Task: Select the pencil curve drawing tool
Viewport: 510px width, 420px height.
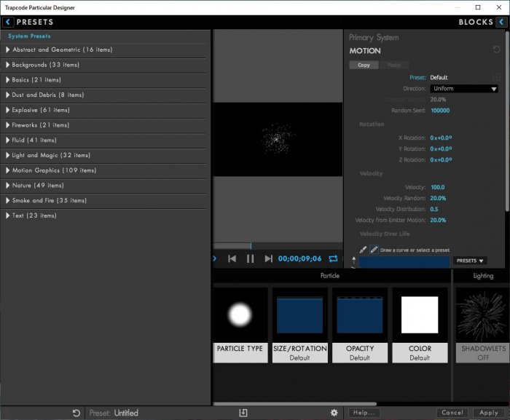Action: pyautogui.click(x=374, y=250)
